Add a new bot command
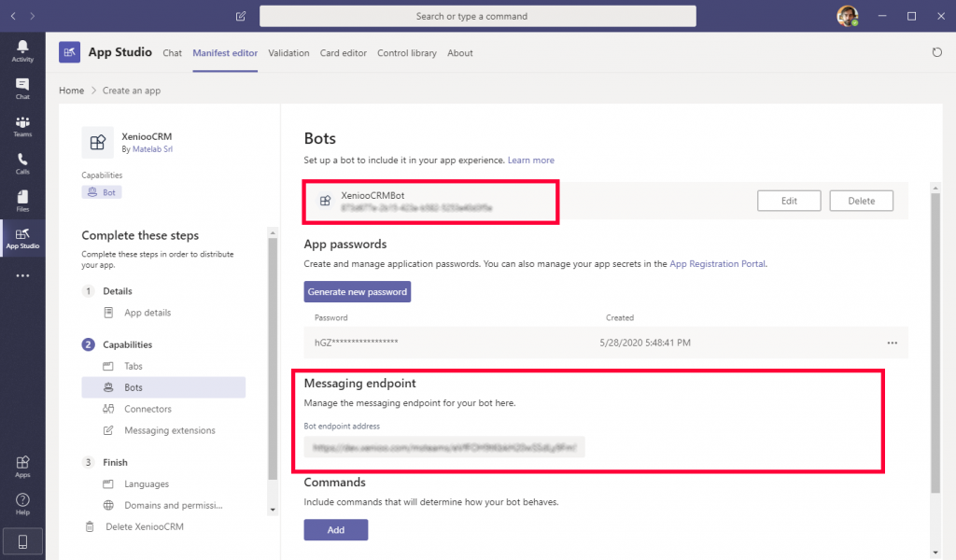The image size is (956, 560). pyautogui.click(x=336, y=529)
